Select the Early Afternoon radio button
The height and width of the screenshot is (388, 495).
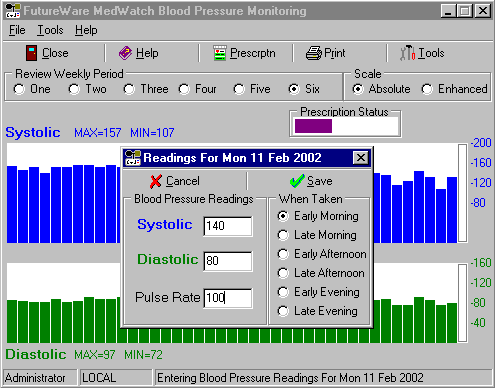[x=283, y=254]
